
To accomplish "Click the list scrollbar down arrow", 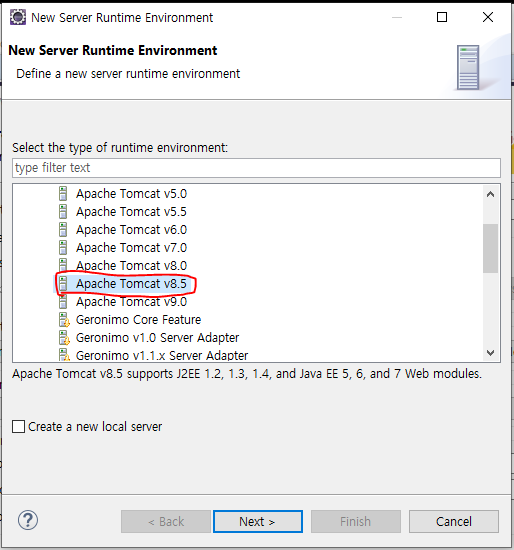I will click(490, 353).
